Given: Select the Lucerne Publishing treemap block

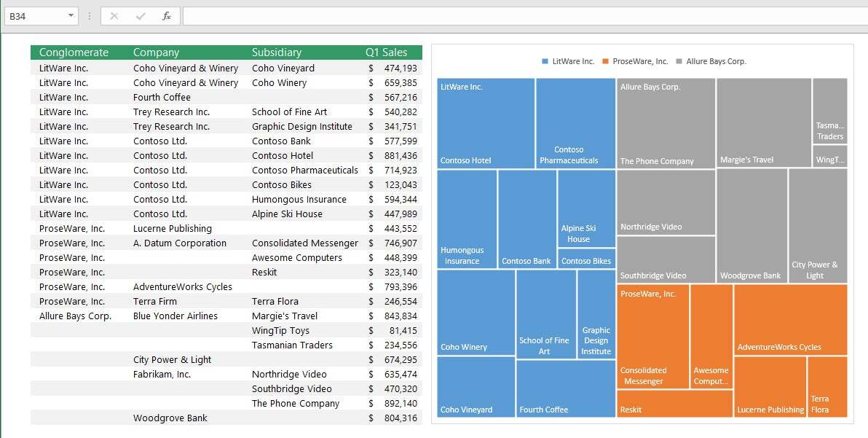Looking at the screenshot, I should coord(770,386).
